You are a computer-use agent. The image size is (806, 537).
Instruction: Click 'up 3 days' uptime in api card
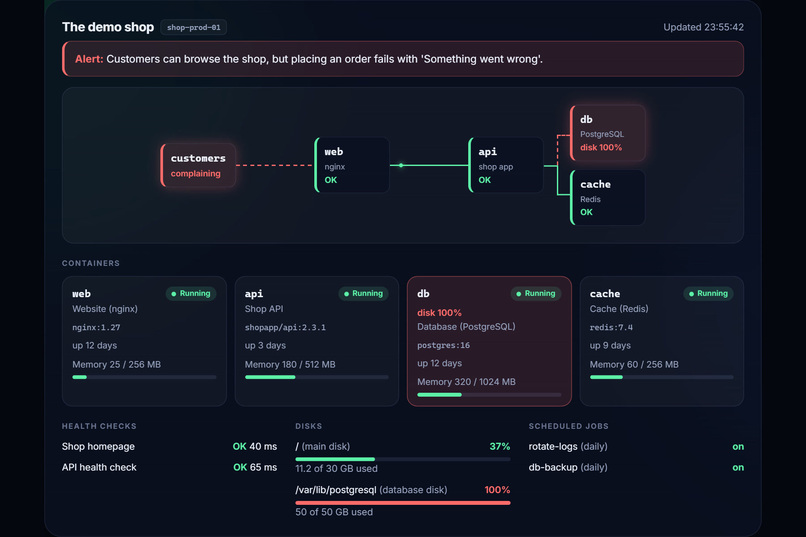click(x=265, y=345)
